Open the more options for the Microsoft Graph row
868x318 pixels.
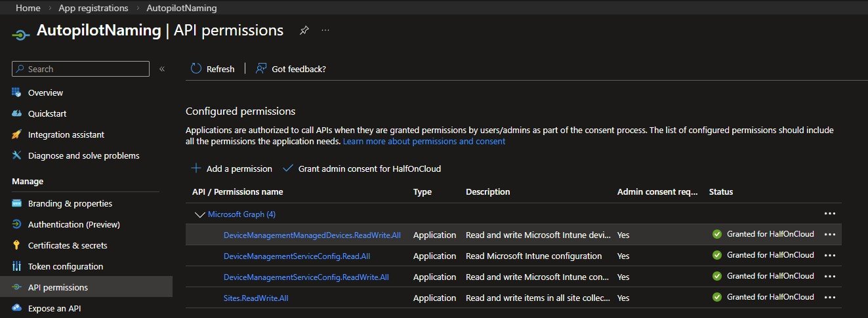(x=829, y=214)
